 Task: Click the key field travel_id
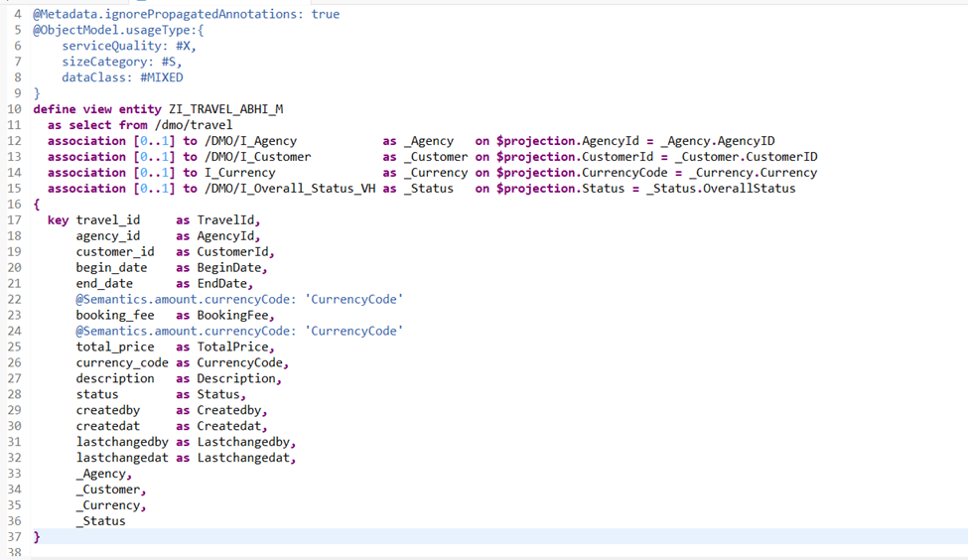click(108, 219)
